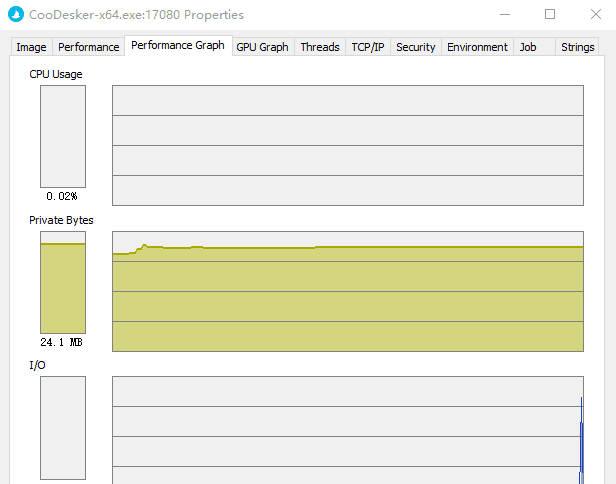Click the Private Bytes label

click(x=61, y=220)
